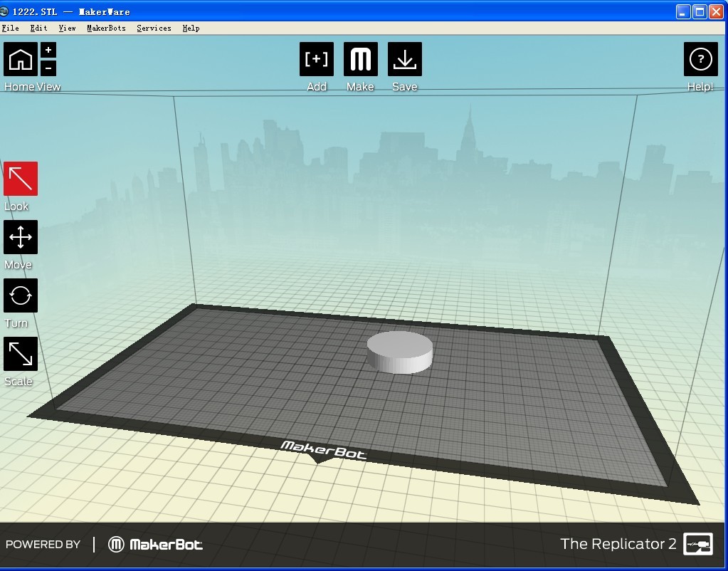Click The Replicator 2 printer label
728x571 pixels.
tap(618, 544)
